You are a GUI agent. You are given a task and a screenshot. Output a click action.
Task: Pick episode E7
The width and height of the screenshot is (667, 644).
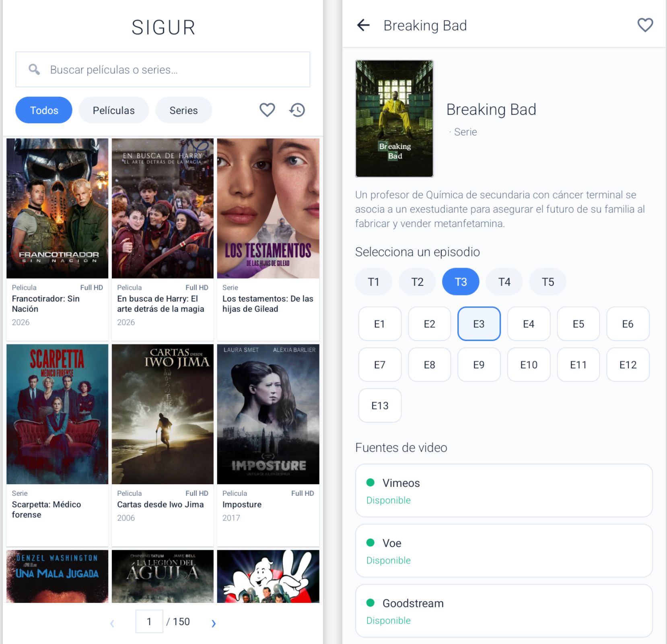pyautogui.click(x=379, y=365)
